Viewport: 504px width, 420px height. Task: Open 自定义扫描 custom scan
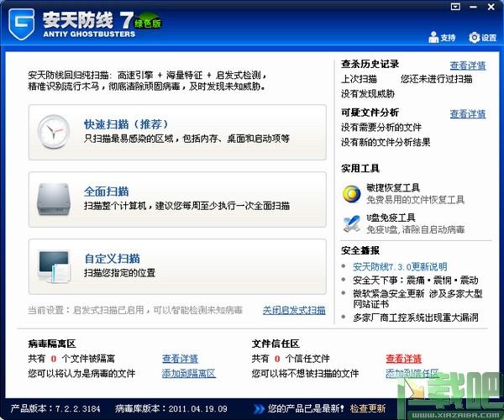(177, 267)
